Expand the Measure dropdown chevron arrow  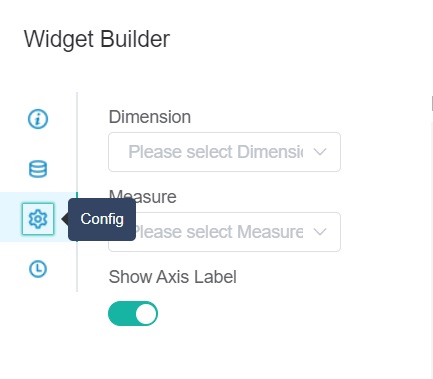tap(320, 232)
